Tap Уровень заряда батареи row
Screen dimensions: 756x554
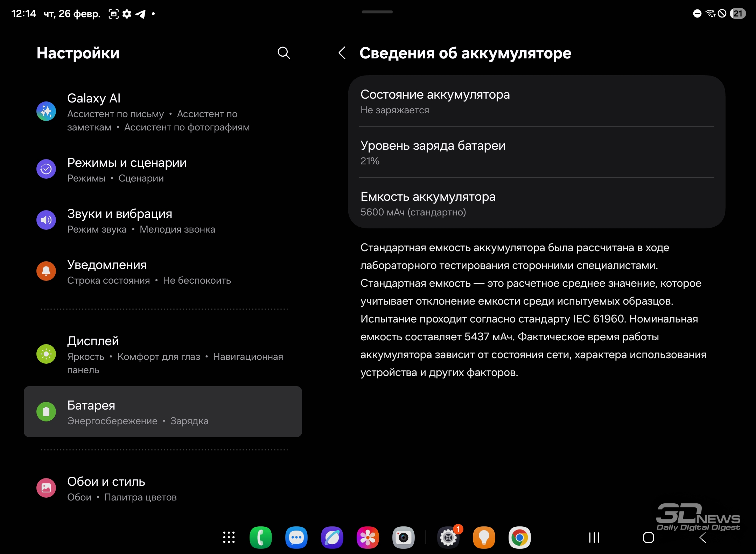[537, 152]
